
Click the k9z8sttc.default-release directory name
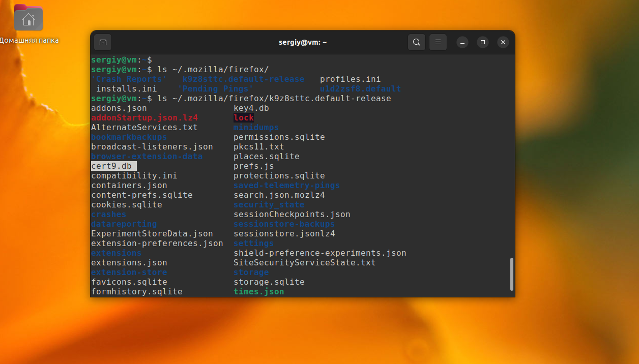coord(243,79)
